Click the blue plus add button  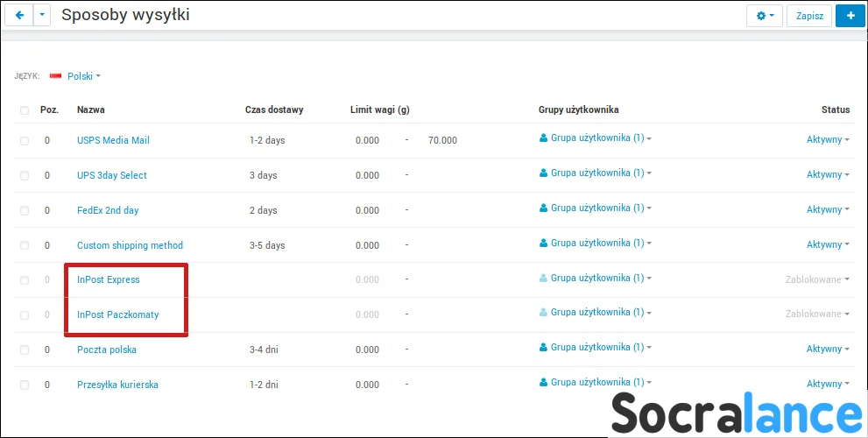point(850,16)
